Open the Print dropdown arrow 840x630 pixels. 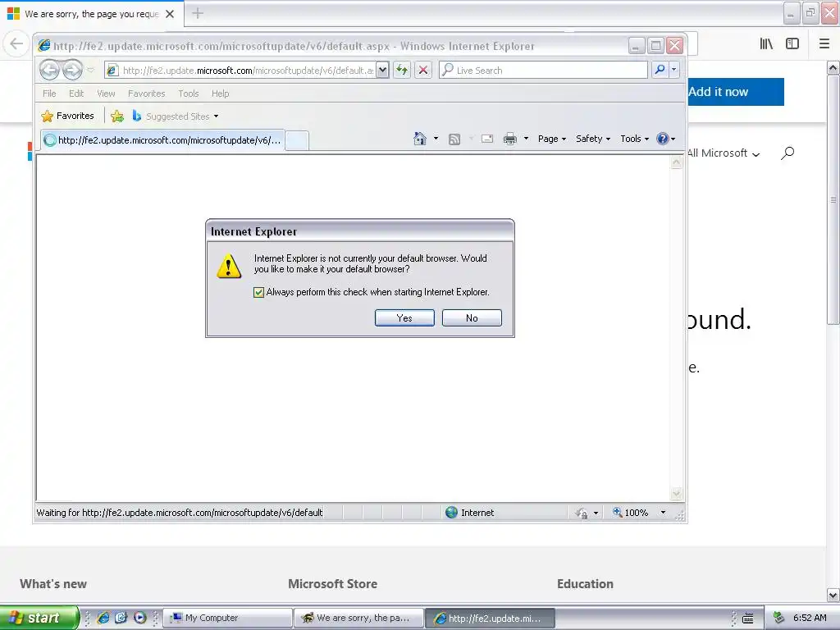526,139
